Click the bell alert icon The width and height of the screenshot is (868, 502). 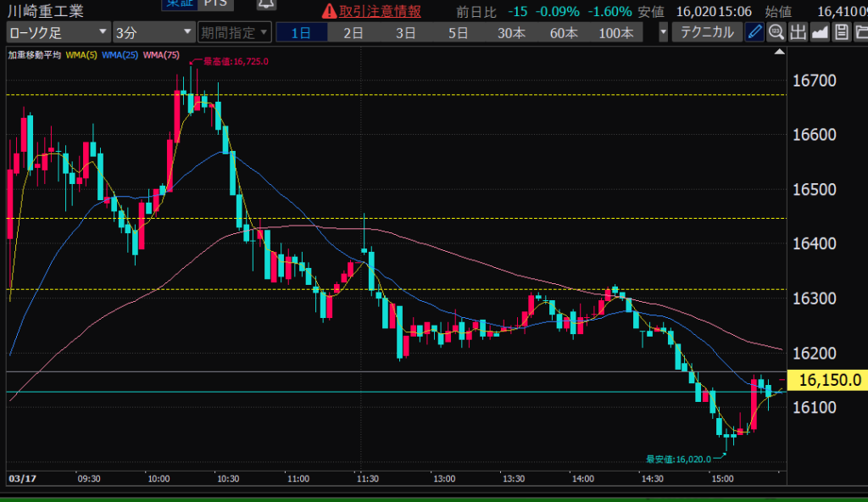click(265, 7)
